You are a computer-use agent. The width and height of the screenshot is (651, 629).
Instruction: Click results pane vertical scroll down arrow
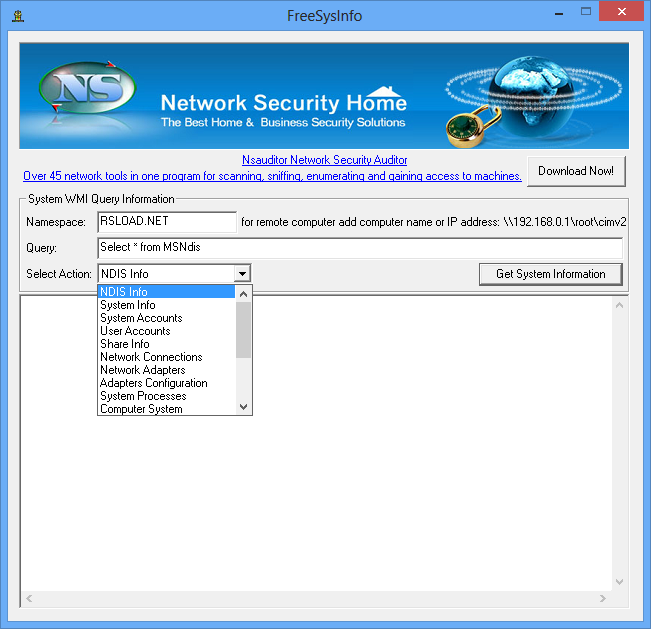(619, 582)
